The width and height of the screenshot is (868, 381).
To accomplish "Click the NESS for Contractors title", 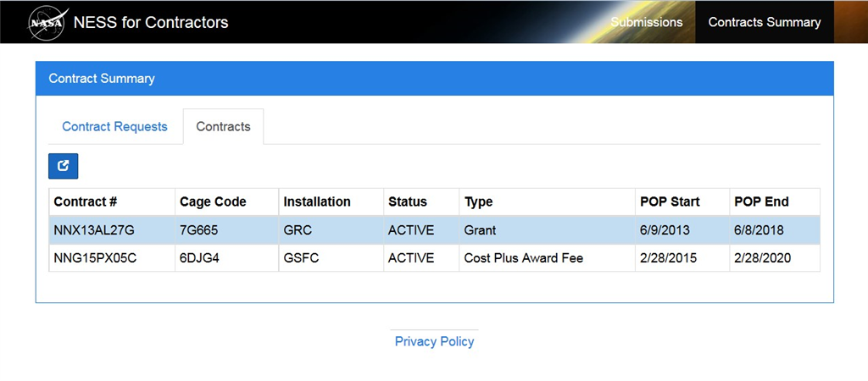I will pos(151,23).
